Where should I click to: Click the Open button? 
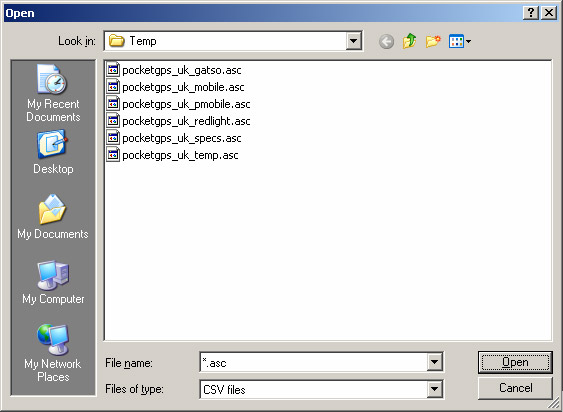pos(515,362)
